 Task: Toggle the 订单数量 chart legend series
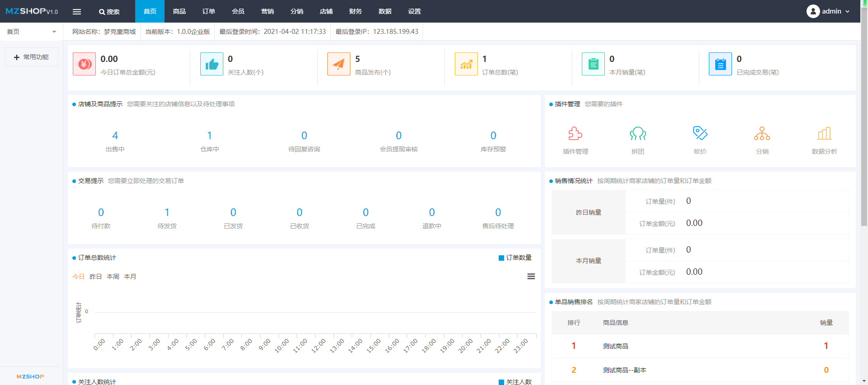[x=515, y=258]
